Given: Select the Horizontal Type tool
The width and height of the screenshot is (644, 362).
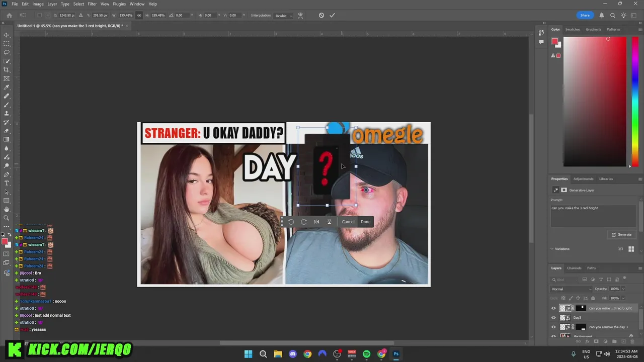Looking at the screenshot, I should 7,183.
